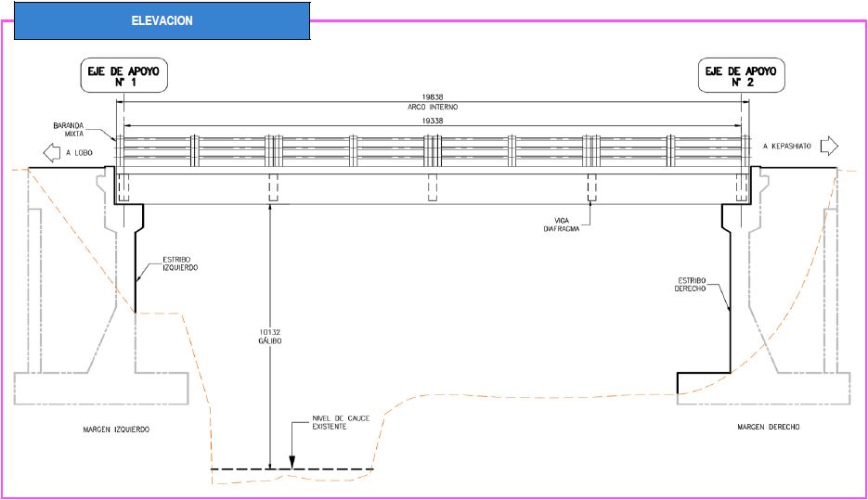Select the ESTRIBO IZQUIERDO annotation
868x500 pixels.
(180, 263)
